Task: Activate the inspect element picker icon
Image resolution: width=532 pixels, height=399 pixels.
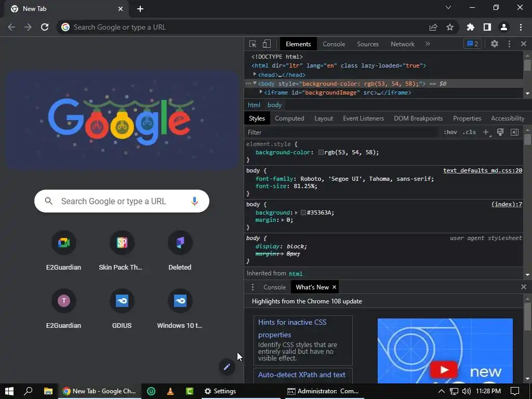Action: (252, 44)
